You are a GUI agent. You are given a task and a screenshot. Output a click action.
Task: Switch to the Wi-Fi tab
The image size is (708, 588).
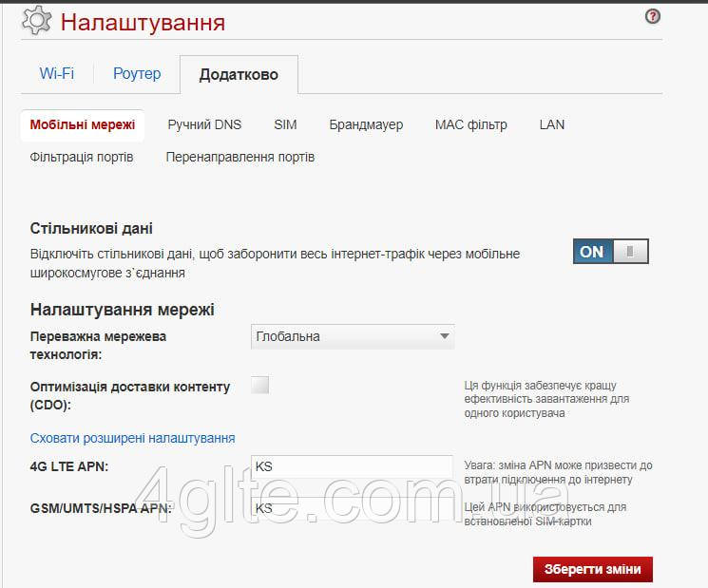(57, 74)
